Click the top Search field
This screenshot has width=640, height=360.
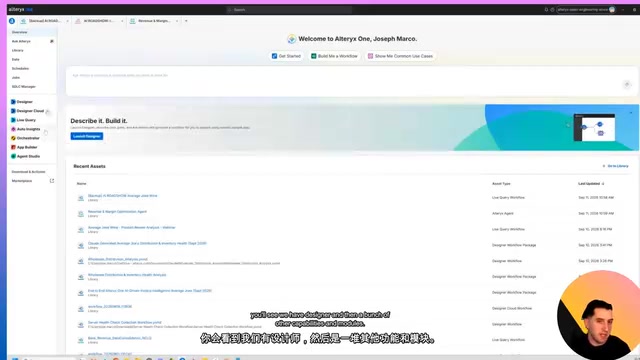tap(289, 9)
